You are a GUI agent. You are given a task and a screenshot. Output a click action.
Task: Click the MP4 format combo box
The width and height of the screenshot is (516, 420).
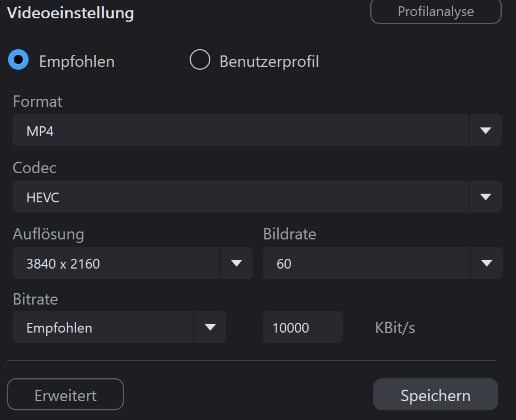240,131
